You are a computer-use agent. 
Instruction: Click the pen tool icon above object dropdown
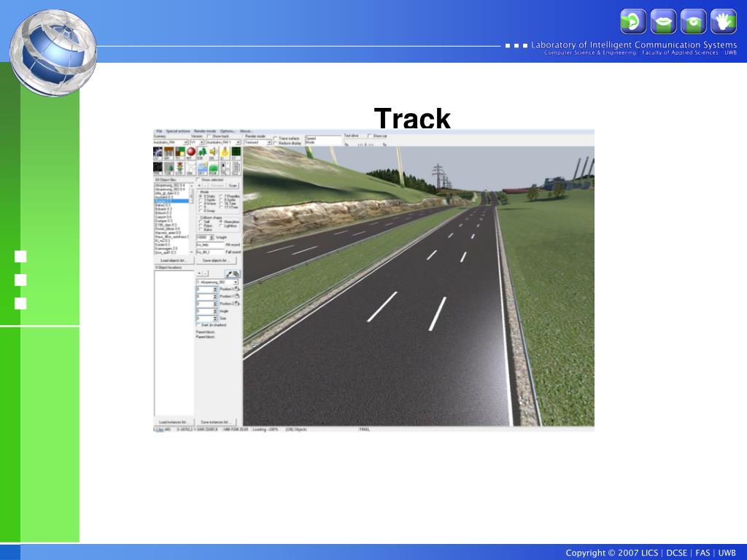(x=229, y=274)
